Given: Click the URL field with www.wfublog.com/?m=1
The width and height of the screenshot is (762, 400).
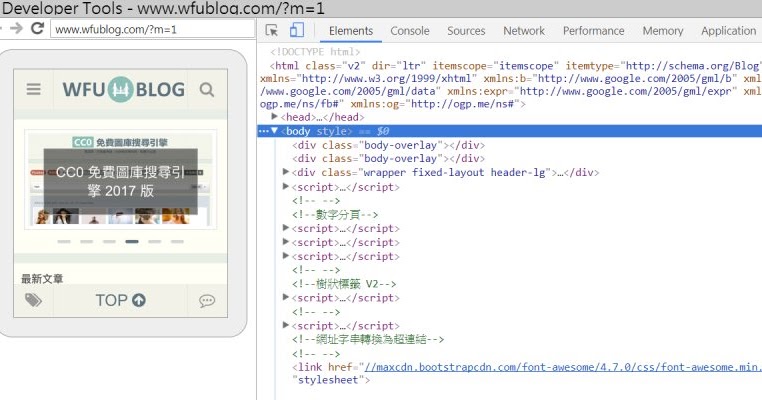Looking at the screenshot, I should 153,29.
